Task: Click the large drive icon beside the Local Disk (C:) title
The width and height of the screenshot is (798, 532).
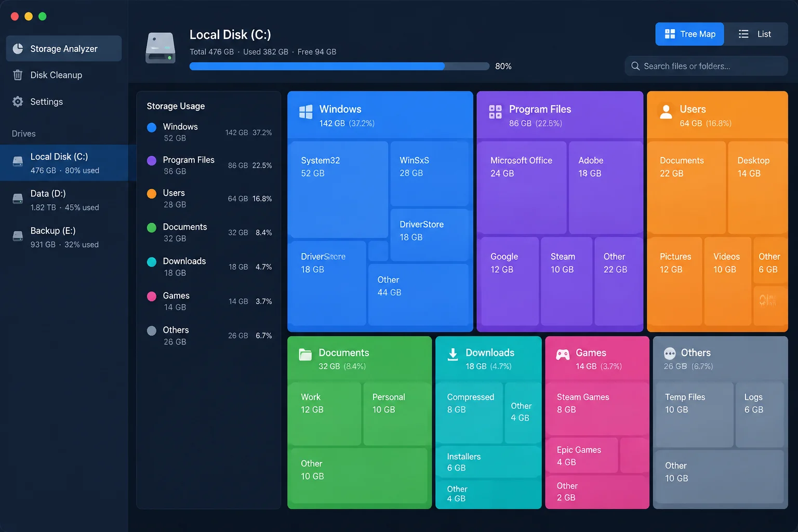Action: 161,48
